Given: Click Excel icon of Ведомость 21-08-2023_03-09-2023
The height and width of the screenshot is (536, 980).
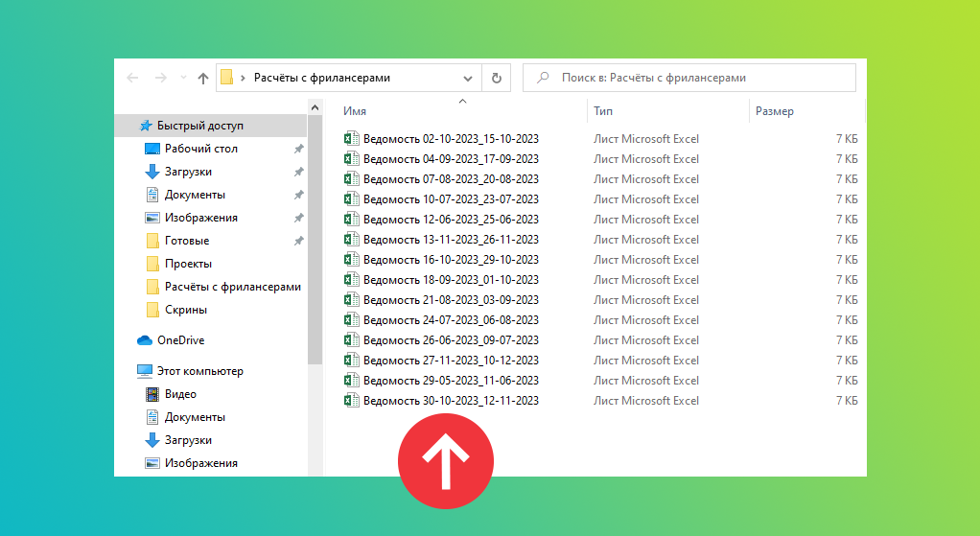Looking at the screenshot, I should click(x=351, y=299).
